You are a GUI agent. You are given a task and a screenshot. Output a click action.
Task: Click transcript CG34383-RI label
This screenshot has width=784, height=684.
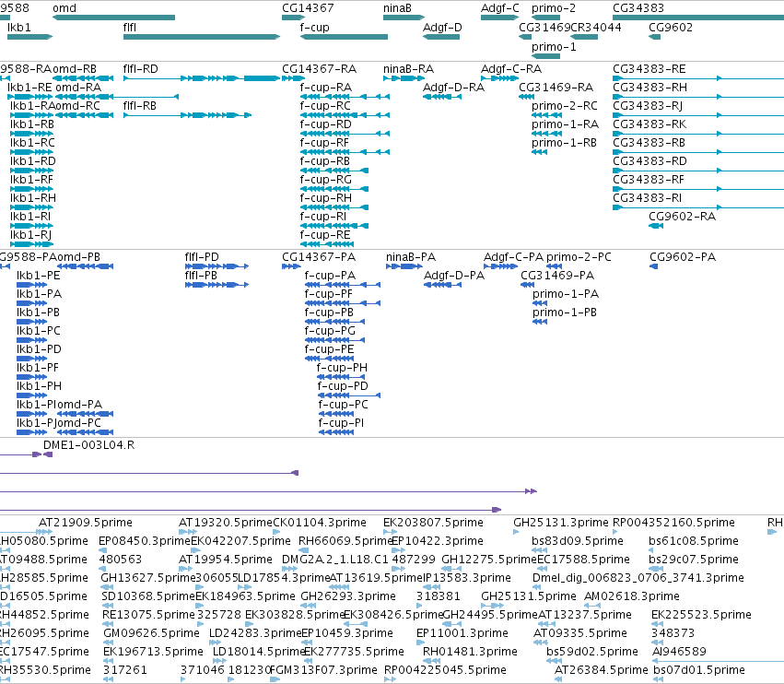pyautogui.click(x=647, y=197)
